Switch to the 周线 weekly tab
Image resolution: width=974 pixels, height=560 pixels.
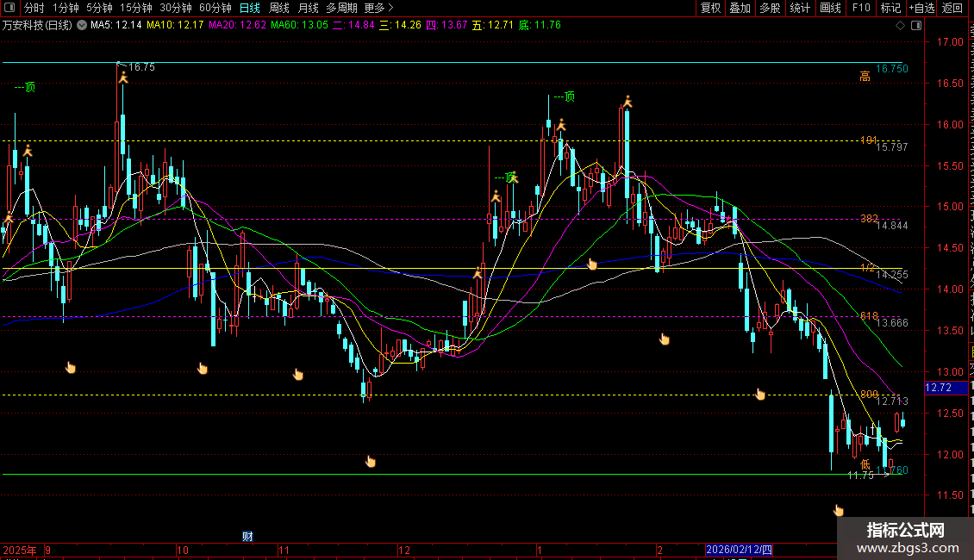(x=279, y=8)
